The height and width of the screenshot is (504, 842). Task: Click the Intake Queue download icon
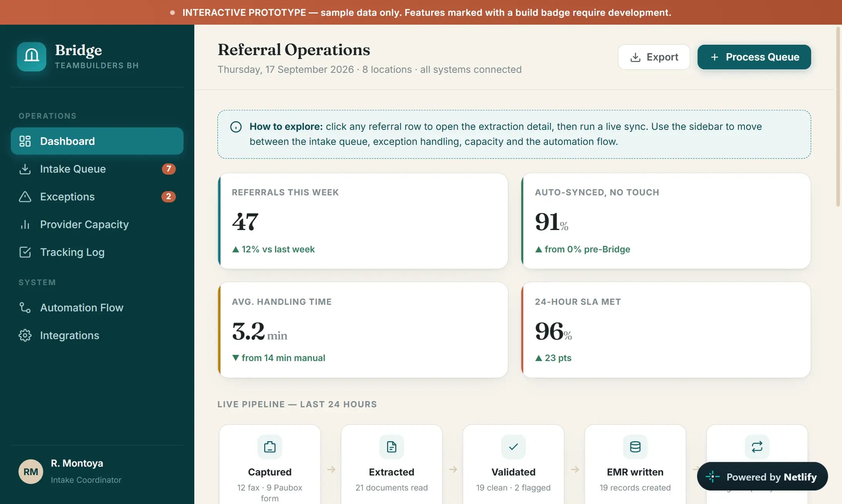(25, 169)
